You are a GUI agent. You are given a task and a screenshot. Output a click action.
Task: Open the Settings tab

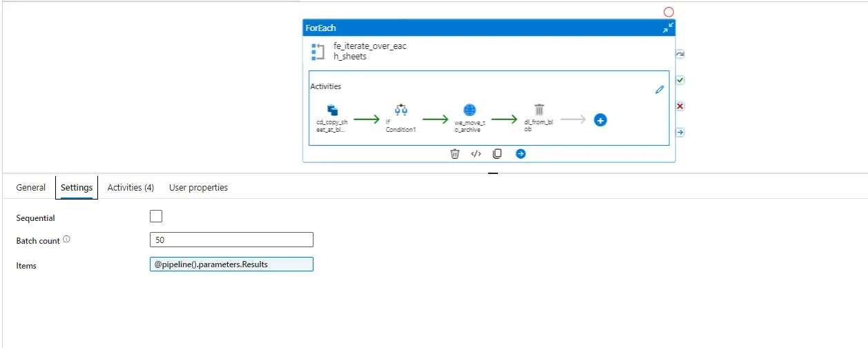coord(77,188)
